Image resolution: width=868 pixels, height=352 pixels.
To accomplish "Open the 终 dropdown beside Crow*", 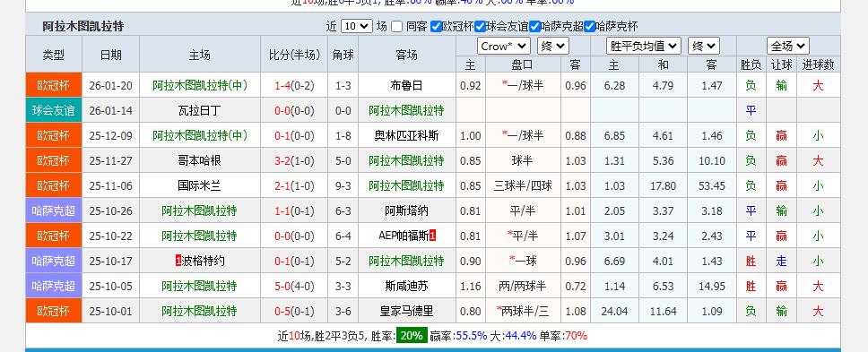I will [x=553, y=47].
